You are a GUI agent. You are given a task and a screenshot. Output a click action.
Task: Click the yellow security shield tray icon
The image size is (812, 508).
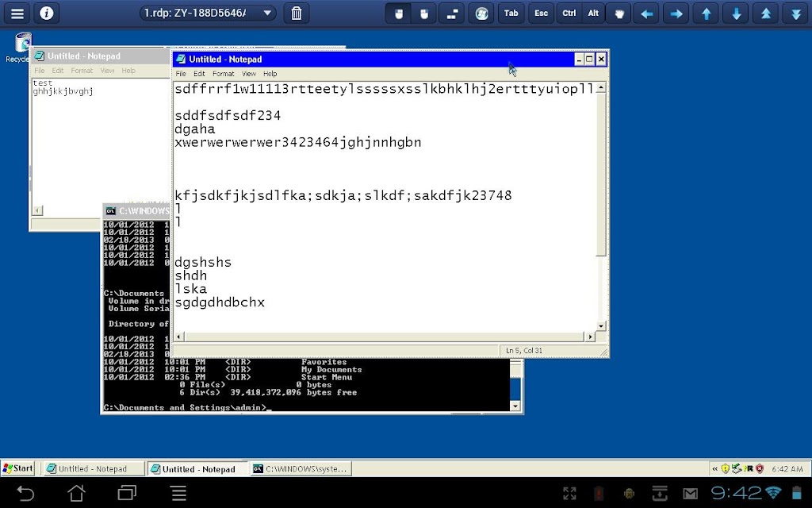point(725,468)
